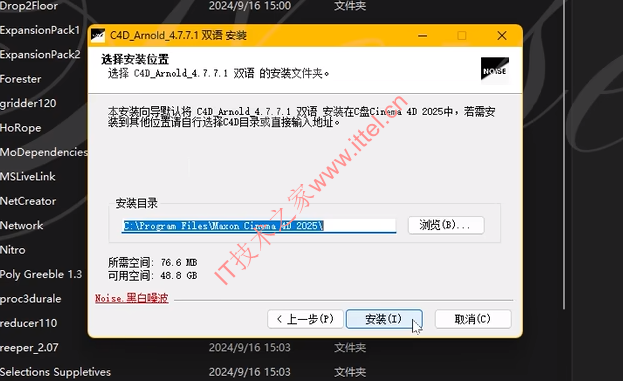The image size is (623, 381).
Task: Select the NetCreator folder
Action: 28,201
